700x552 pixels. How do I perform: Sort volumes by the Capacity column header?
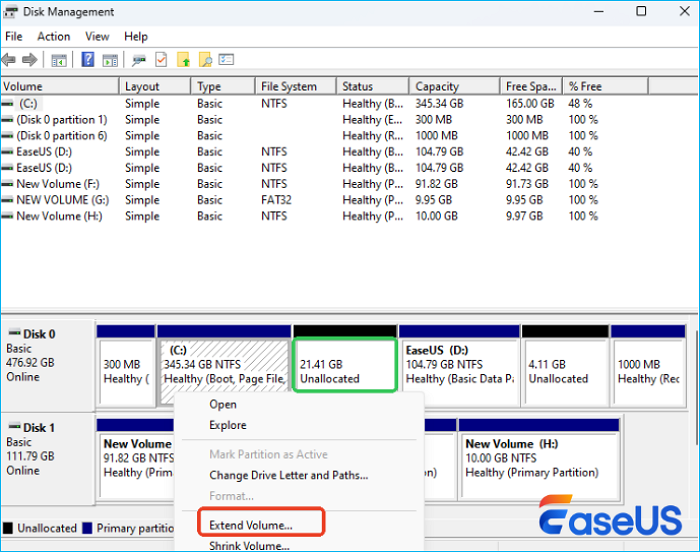point(437,87)
